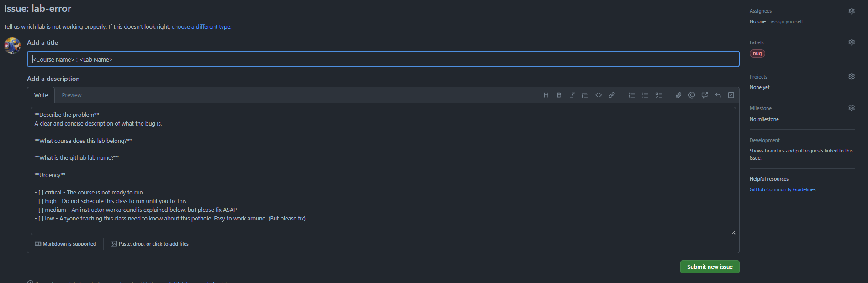The width and height of the screenshot is (868, 283).
Task: Toggle bold formatting in the description toolbar
Action: [559, 95]
